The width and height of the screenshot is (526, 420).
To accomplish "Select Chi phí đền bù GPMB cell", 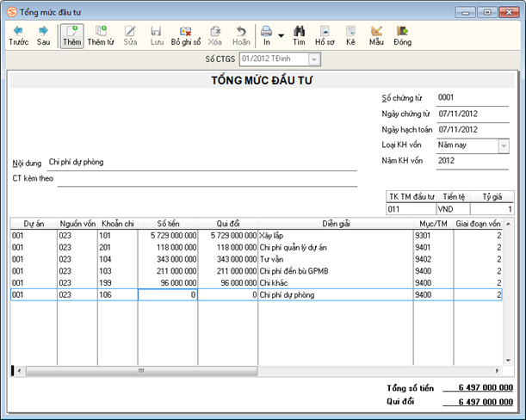I will point(336,271).
